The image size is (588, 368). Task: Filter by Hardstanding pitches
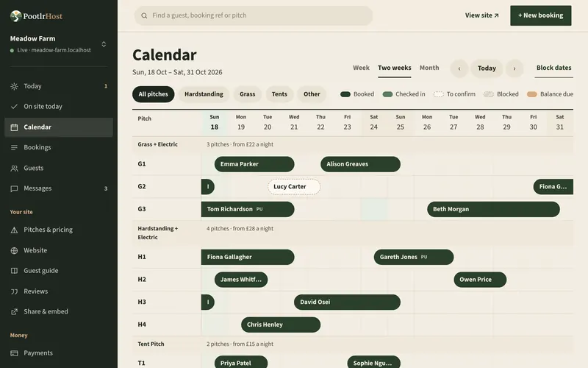pos(204,94)
